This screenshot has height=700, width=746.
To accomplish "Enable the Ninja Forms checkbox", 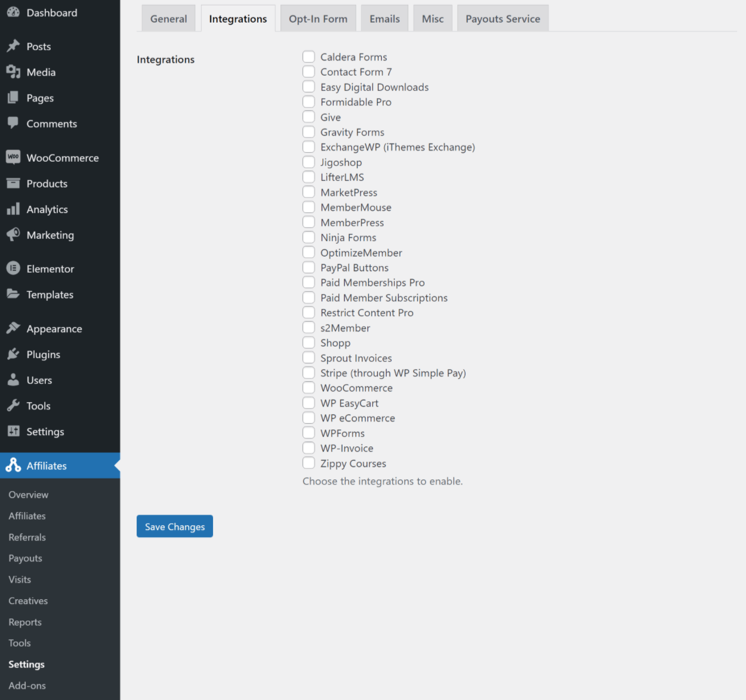I will [x=309, y=238].
